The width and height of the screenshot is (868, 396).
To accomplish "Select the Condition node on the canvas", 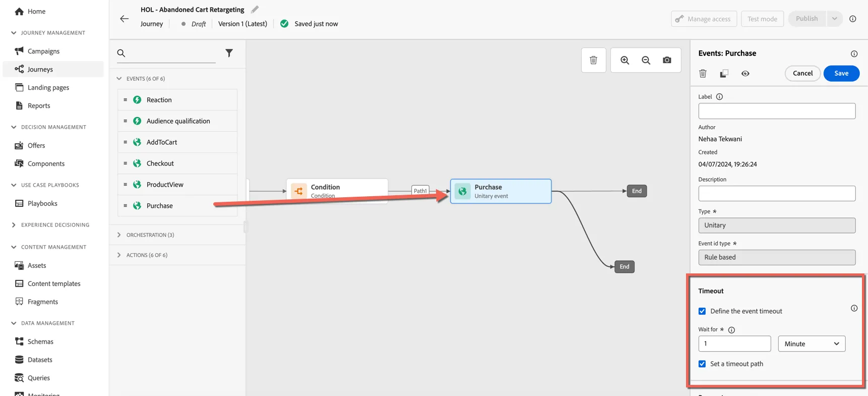I will 337,191.
